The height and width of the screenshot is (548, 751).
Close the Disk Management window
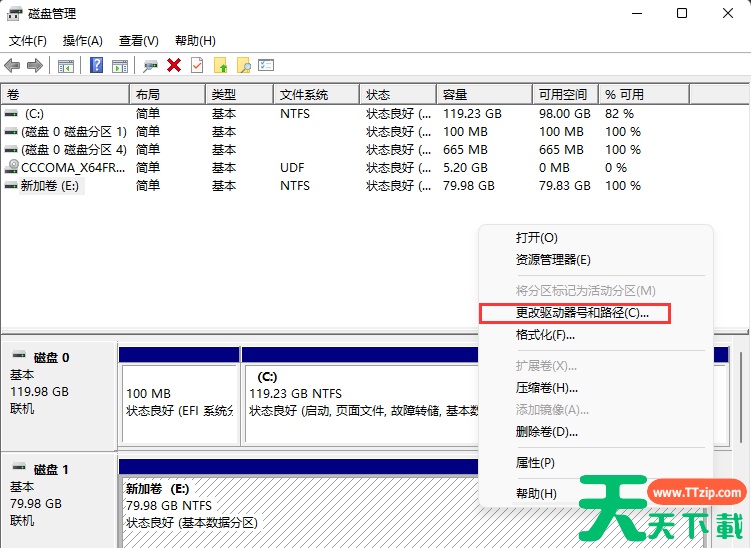point(728,13)
